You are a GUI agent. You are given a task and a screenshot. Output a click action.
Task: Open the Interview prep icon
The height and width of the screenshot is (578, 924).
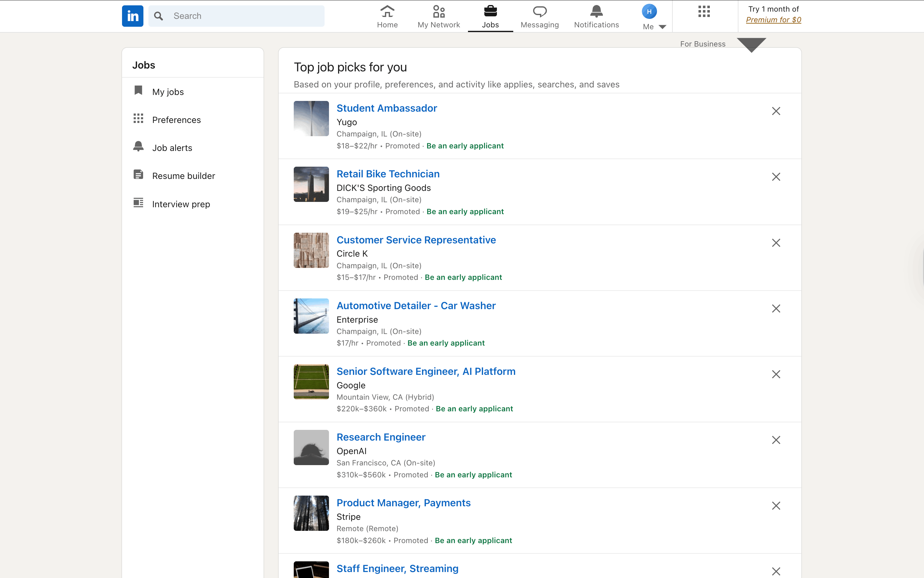point(138,203)
